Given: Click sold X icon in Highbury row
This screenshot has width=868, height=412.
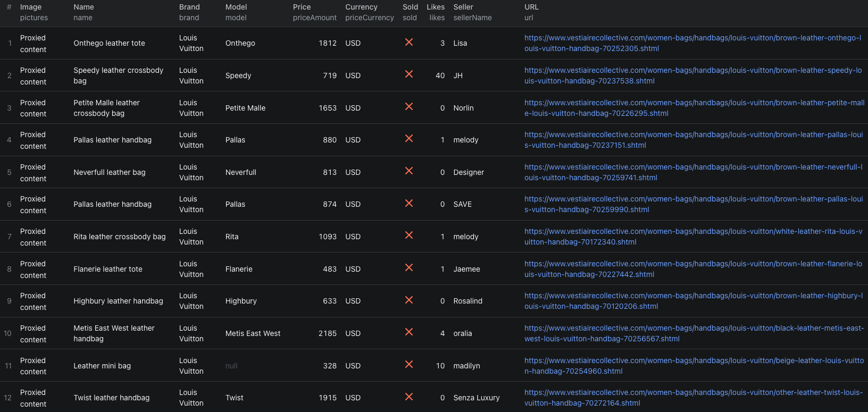Looking at the screenshot, I should tap(409, 300).
